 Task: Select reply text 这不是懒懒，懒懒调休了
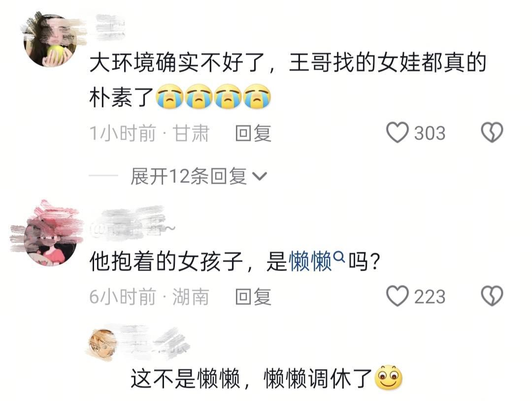pyautogui.click(x=251, y=379)
